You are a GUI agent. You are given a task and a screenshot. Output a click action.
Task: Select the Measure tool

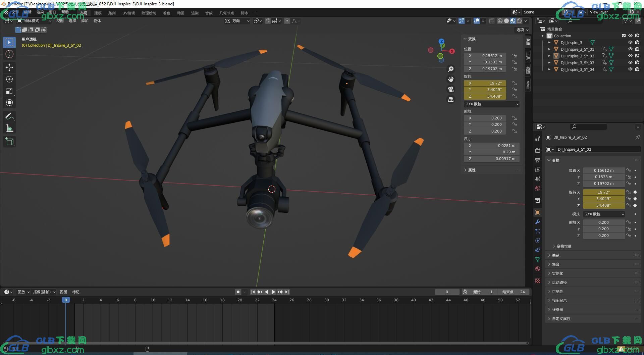(9, 128)
